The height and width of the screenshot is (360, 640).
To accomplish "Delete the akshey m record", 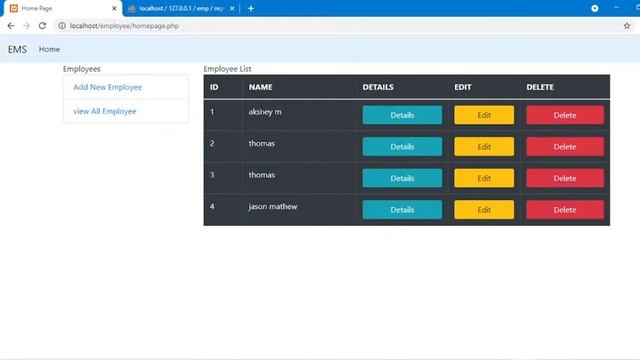I will click(x=565, y=115).
